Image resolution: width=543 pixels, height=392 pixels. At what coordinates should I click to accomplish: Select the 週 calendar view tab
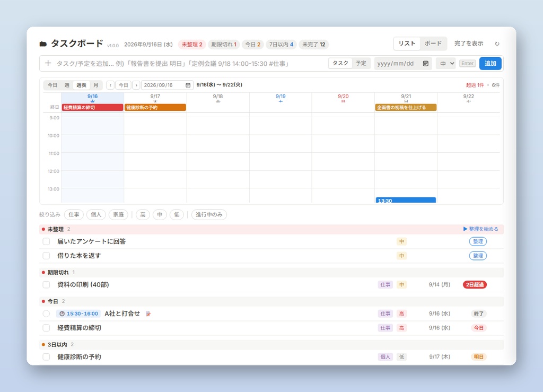[x=67, y=85]
